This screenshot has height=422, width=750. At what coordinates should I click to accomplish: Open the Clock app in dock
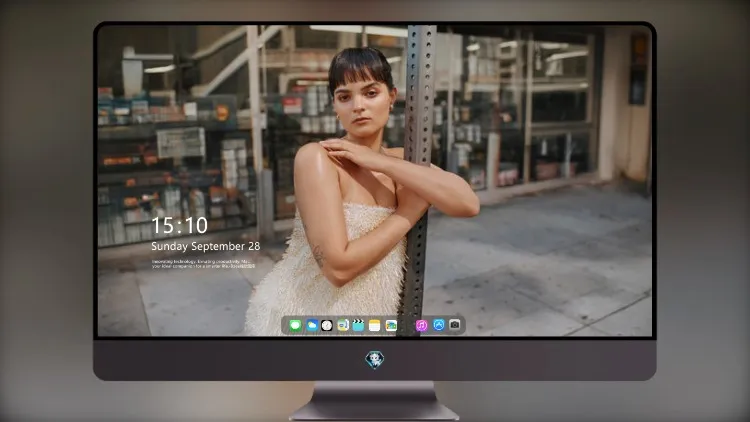pyautogui.click(x=327, y=325)
